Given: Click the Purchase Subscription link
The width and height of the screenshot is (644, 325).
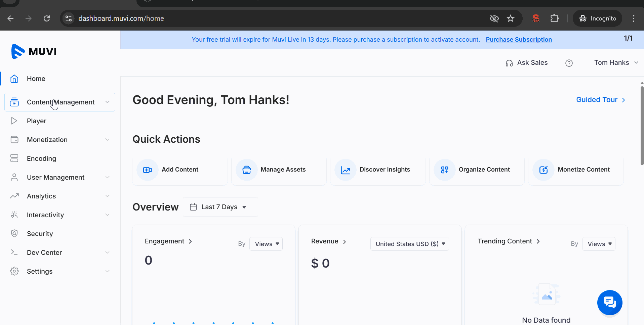Looking at the screenshot, I should point(519,40).
